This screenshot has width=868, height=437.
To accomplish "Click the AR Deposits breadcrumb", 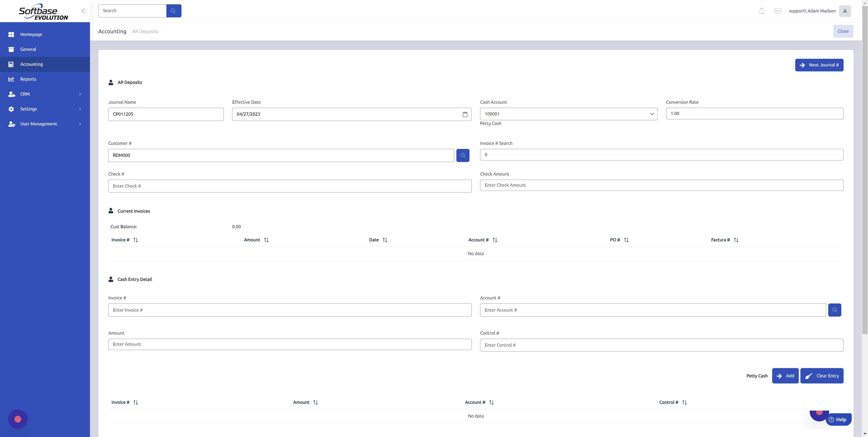I will click(x=145, y=31).
